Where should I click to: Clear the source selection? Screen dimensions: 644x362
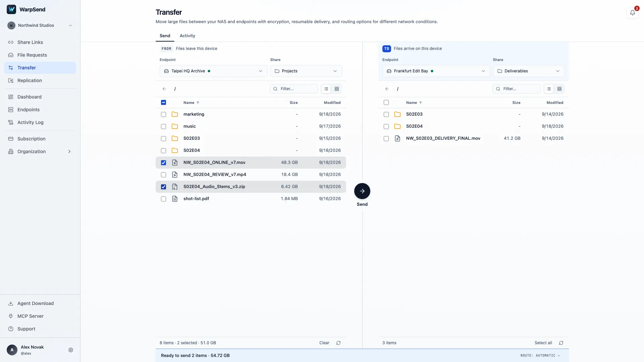tap(324, 343)
